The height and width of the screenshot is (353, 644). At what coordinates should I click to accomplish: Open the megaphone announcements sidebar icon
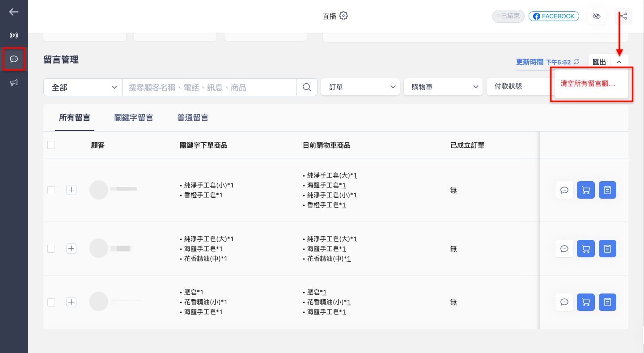click(x=14, y=82)
